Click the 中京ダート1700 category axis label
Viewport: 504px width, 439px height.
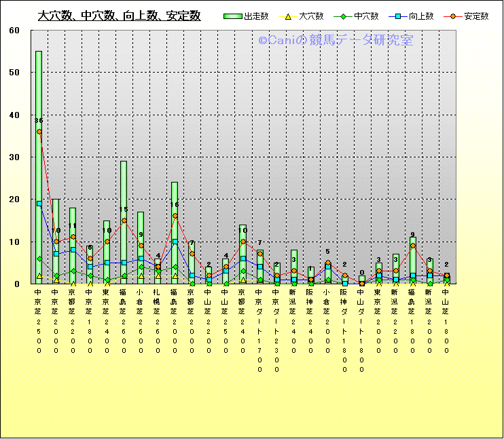[259, 330]
